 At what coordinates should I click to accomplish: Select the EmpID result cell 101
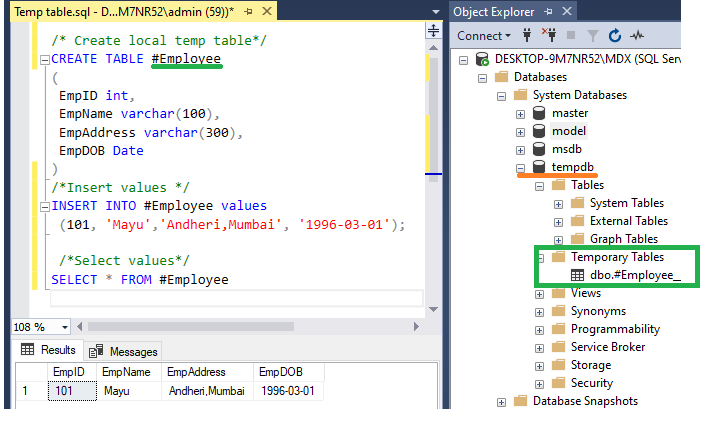72,391
